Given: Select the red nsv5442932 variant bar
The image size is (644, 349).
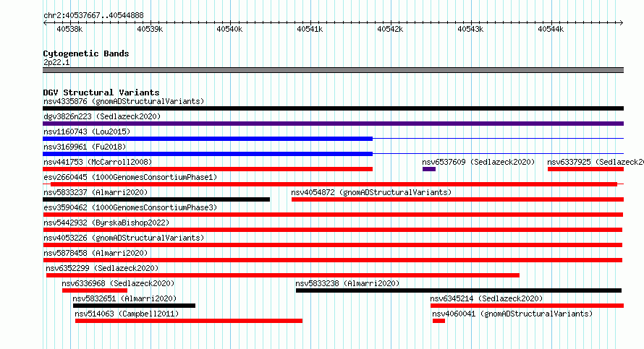Looking at the screenshot, I should point(332,230).
